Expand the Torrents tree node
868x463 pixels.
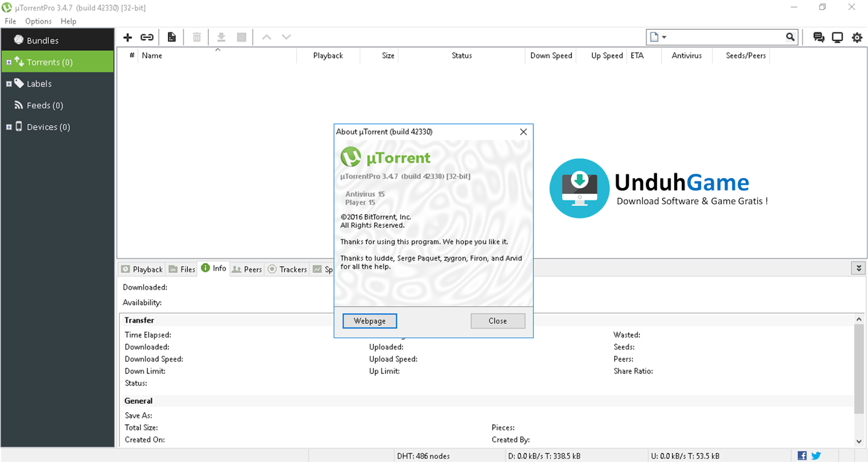click(9, 62)
